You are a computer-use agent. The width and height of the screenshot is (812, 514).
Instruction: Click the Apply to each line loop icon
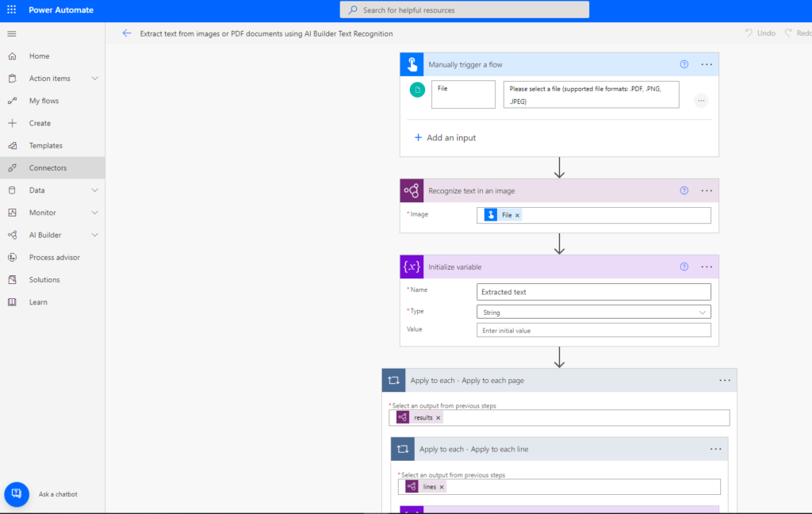tap(403, 449)
